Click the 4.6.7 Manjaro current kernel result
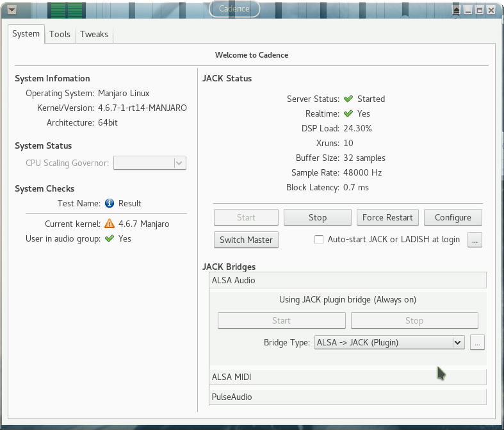504x430 pixels. tap(143, 224)
